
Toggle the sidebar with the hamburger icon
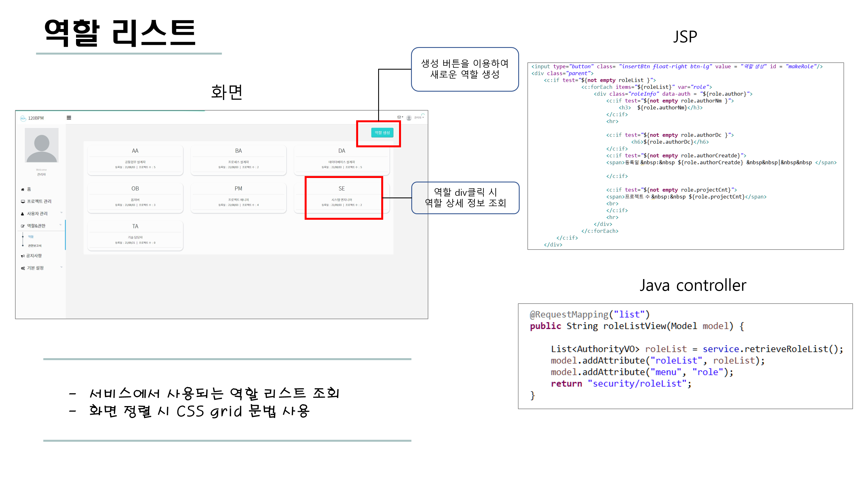pyautogui.click(x=69, y=118)
